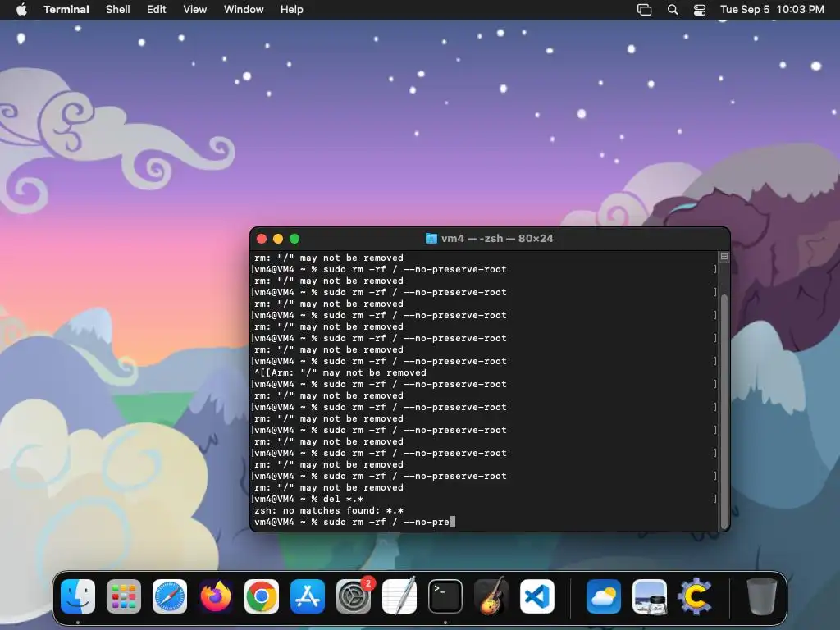Open the View menu
This screenshot has height=630, width=840.
[195, 10]
